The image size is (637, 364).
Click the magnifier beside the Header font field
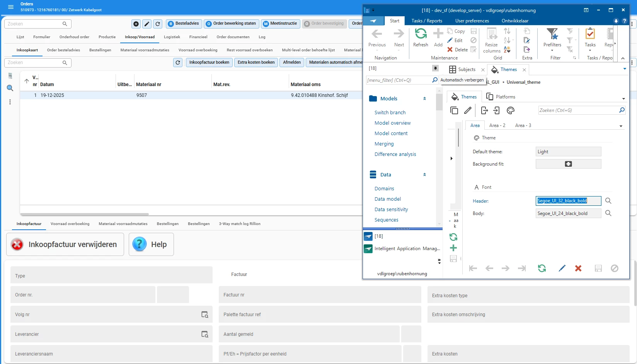[x=608, y=201]
